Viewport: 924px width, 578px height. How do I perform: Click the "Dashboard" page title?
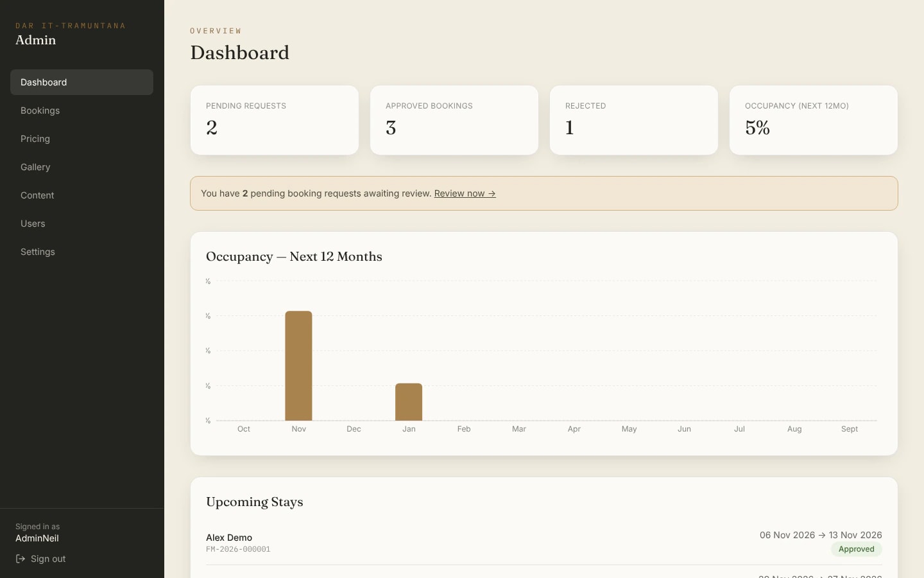point(240,53)
